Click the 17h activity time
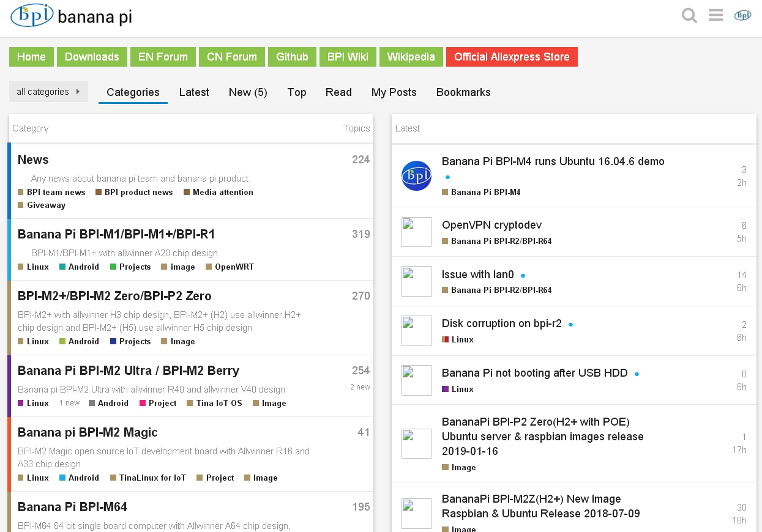The width and height of the screenshot is (762, 532). [739, 450]
